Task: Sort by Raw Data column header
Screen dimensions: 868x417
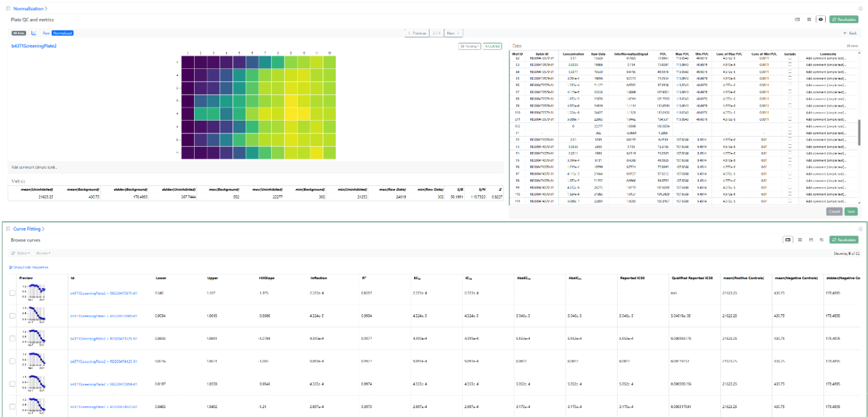Action: pos(598,54)
